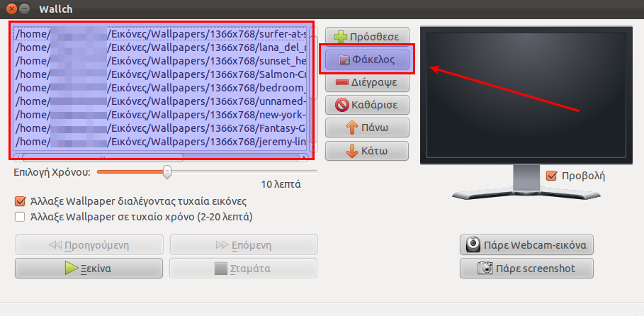Select the Salmon-Cr wallpaper entry in list

[161, 74]
